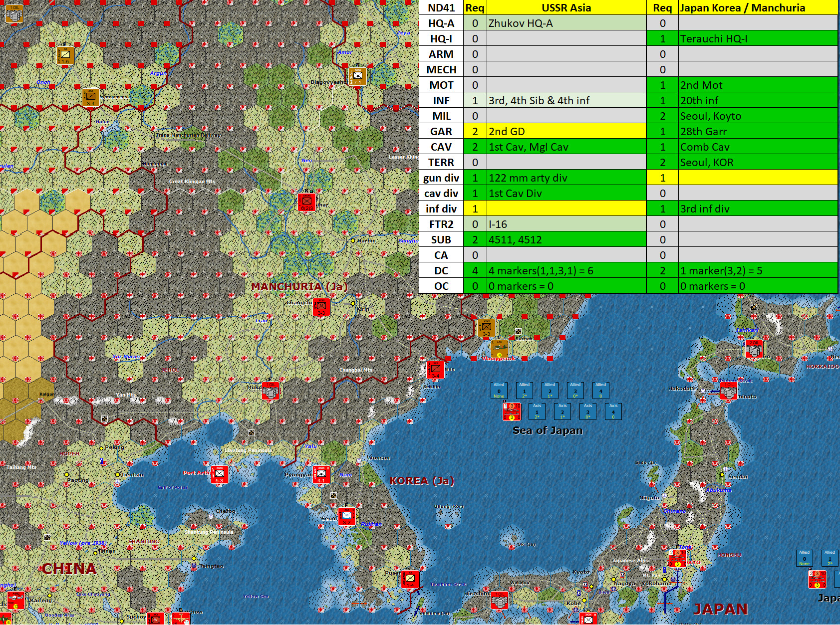Screen dimensions: 840x625
Task: Click the 'HOKKAIDO' map label
Action: coord(823,366)
